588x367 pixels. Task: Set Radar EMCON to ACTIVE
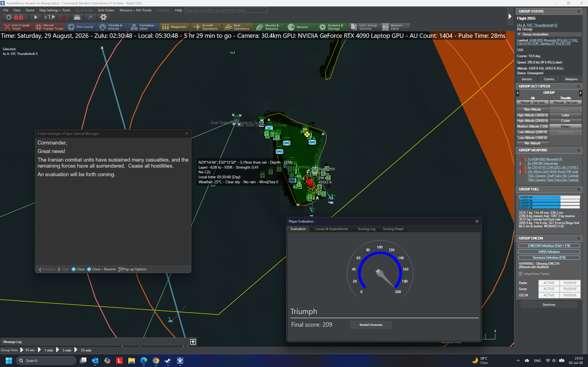(549, 283)
